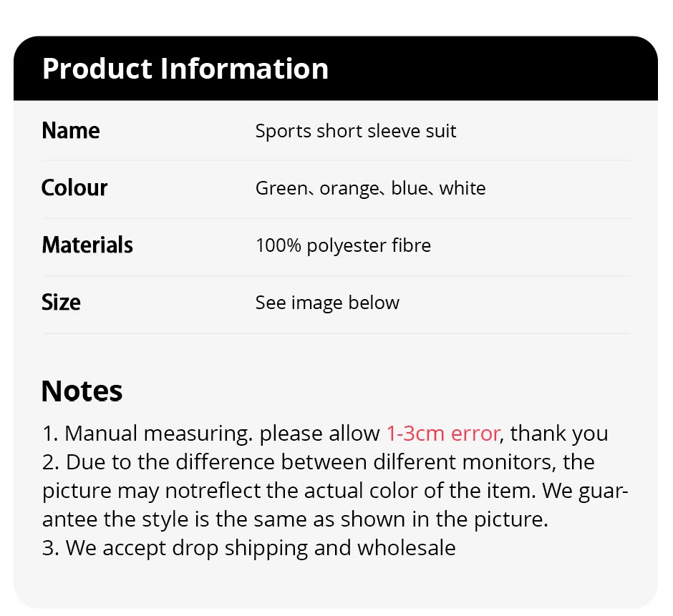Open the 'See image below' size reference

[x=327, y=303]
